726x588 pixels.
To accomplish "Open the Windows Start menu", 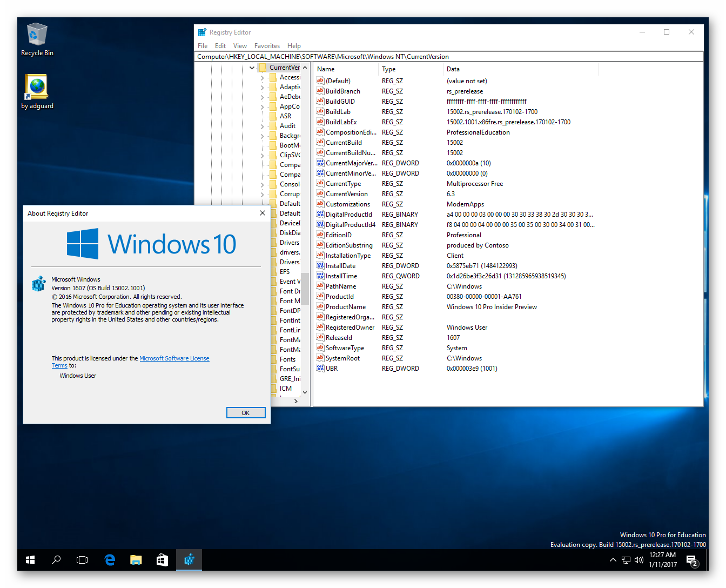I will coord(30,560).
